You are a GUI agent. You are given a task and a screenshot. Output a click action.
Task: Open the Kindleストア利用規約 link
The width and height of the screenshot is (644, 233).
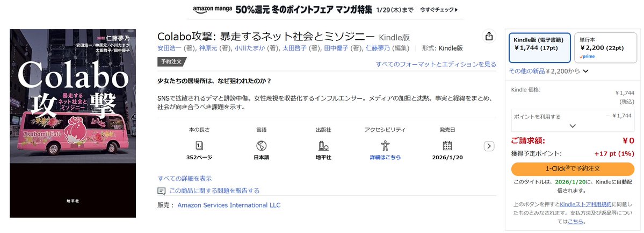[585, 204]
